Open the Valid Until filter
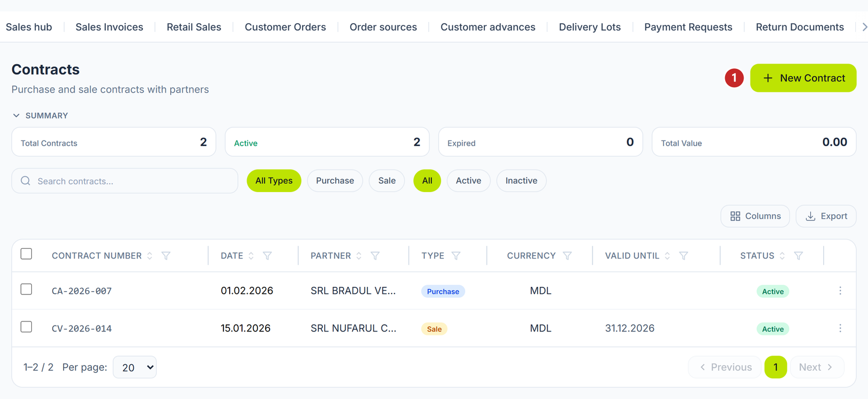The width and height of the screenshot is (868, 399). tap(683, 256)
